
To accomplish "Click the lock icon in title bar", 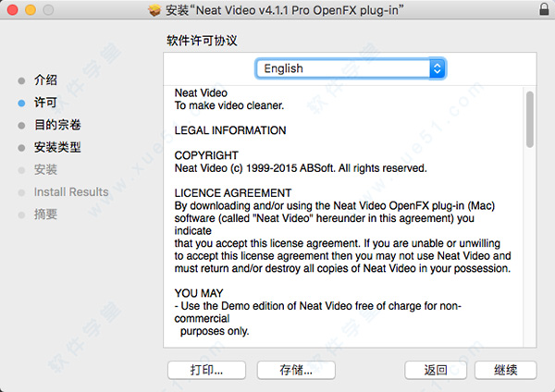I will pos(544,9).
